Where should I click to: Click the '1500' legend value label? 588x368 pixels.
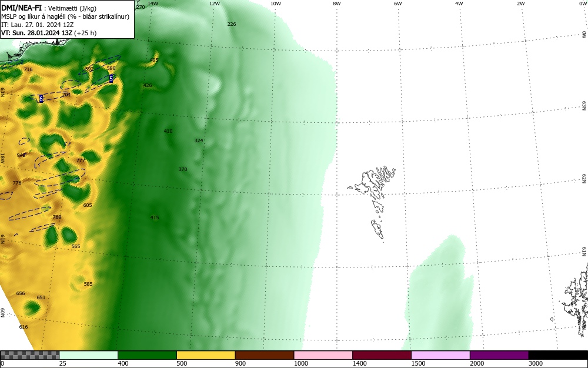(418, 363)
